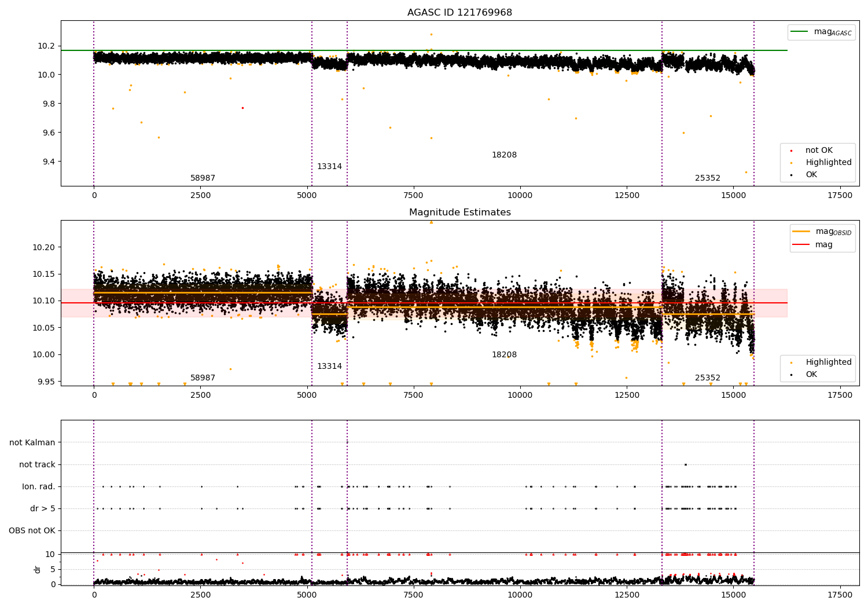Click green line swatch in mag AGASC legend
868x608 pixels.
[x=799, y=32]
